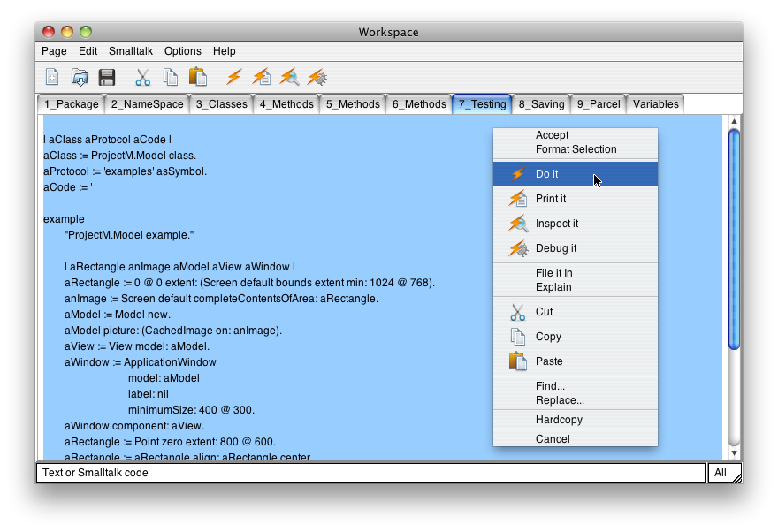Click the Paste clipboard toolbar icon
This screenshot has width=778, height=532.
pyautogui.click(x=197, y=77)
